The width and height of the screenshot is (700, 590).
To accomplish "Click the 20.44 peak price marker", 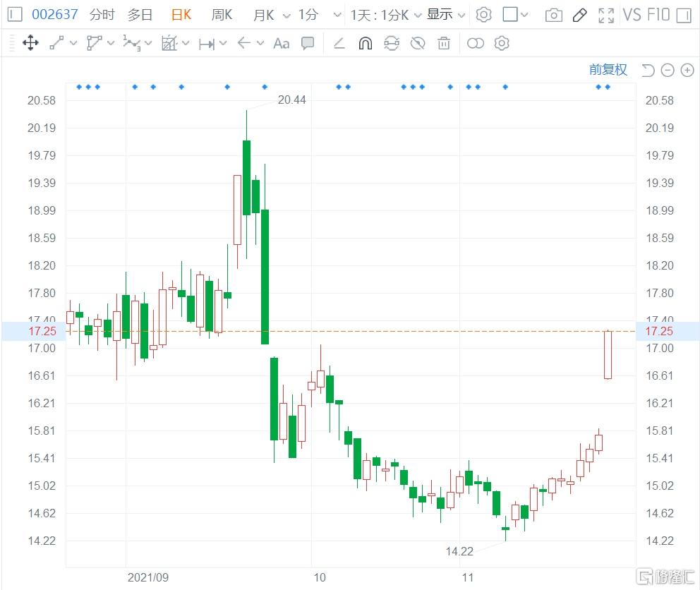I will (x=291, y=100).
